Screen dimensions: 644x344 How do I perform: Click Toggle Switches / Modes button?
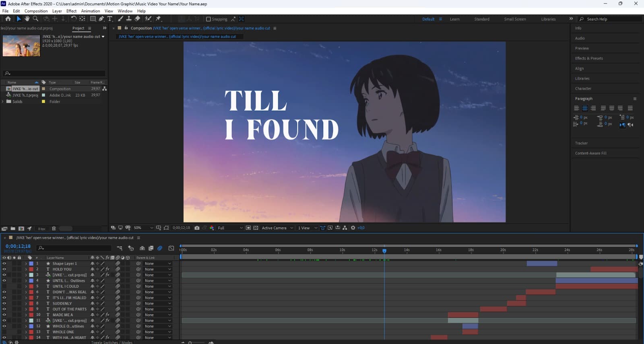point(111,342)
